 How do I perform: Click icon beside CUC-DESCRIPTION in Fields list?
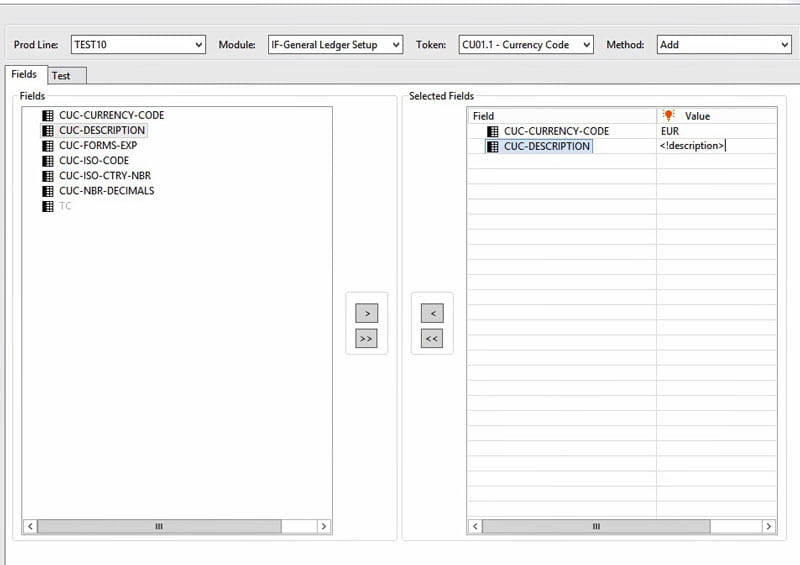(x=47, y=131)
